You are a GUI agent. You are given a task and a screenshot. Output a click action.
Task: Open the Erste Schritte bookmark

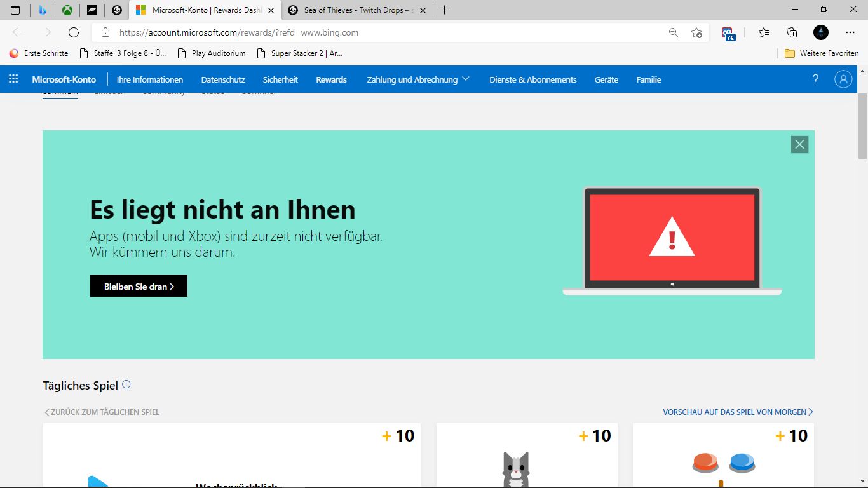point(39,53)
